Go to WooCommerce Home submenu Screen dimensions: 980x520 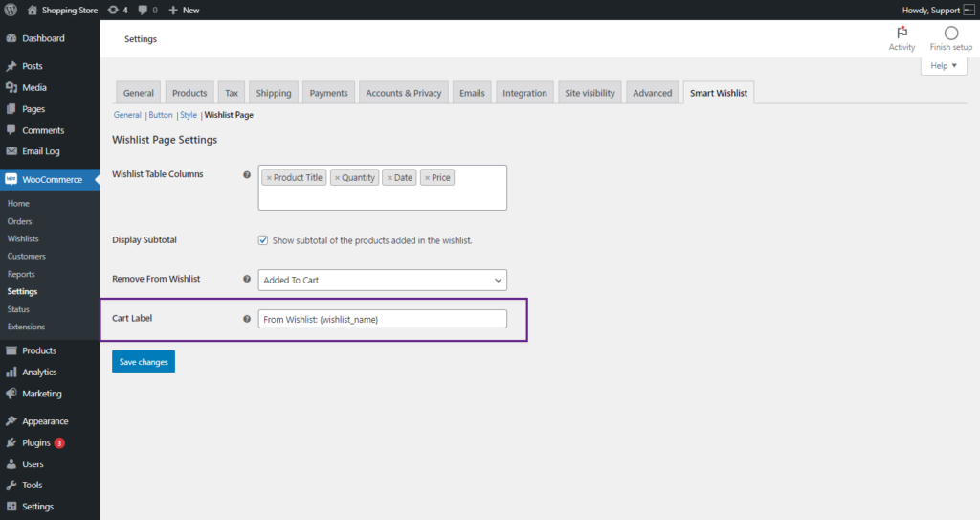pos(19,203)
